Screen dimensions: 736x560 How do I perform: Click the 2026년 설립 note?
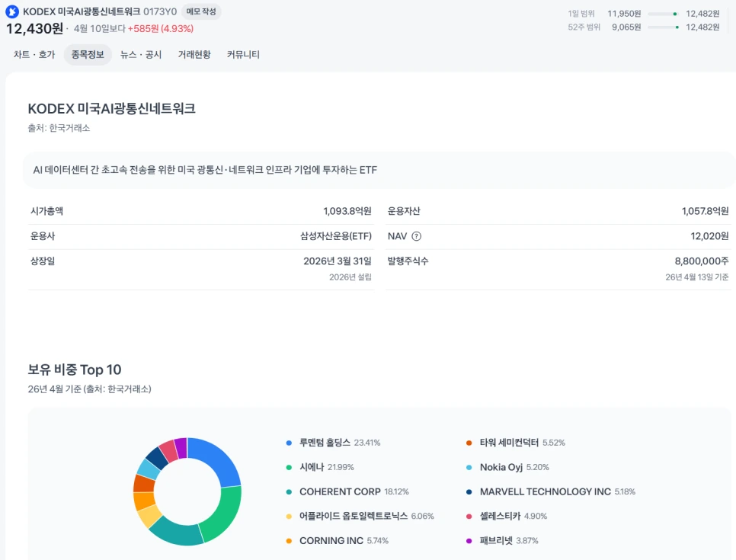(x=350, y=277)
